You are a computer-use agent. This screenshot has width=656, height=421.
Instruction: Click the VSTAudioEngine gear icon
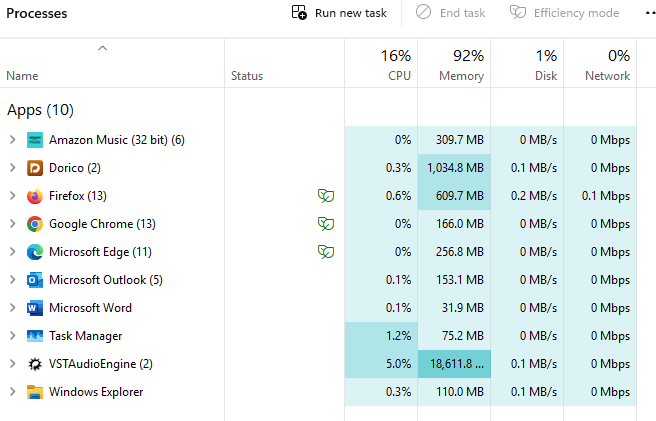point(35,364)
